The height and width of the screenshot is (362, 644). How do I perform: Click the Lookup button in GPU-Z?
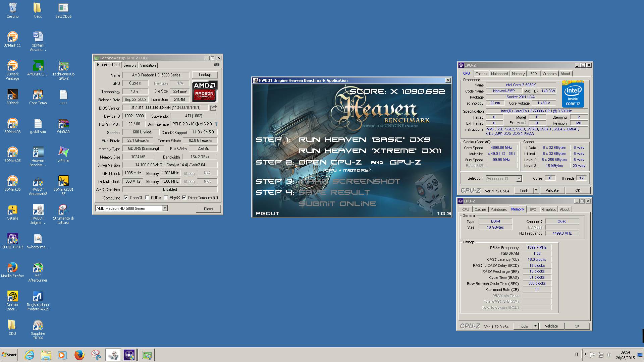205,75
